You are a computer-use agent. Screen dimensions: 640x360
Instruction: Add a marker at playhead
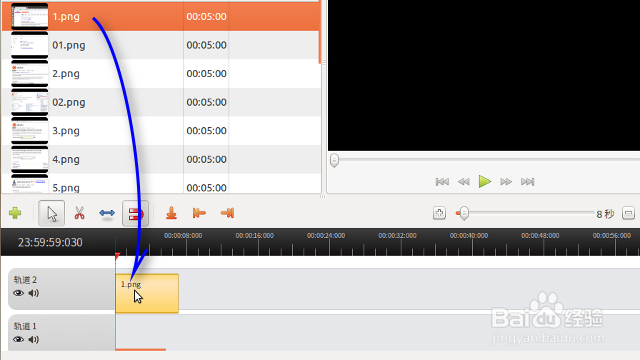click(x=171, y=213)
